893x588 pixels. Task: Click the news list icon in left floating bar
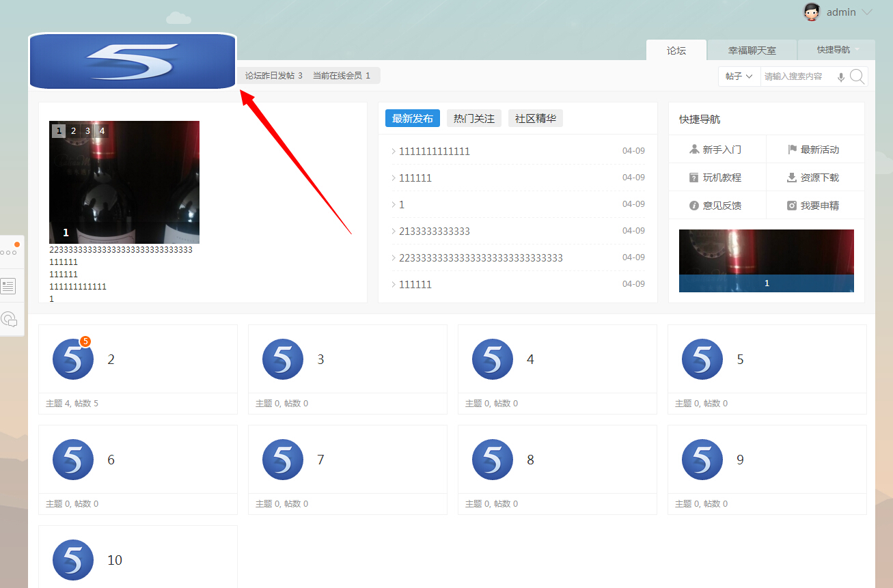(8, 286)
